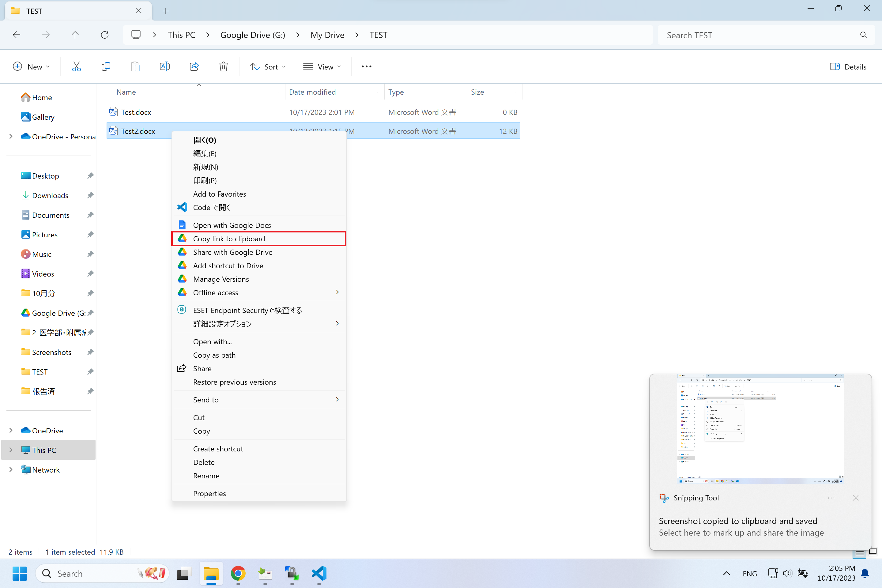Click the volume speaker icon in tray
882x588 pixels.
click(x=787, y=573)
